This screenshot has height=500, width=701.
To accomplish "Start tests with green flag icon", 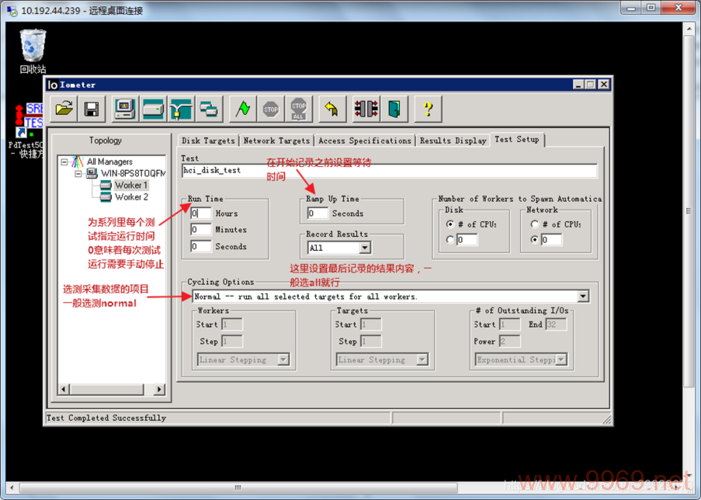I will pyautogui.click(x=243, y=109).
